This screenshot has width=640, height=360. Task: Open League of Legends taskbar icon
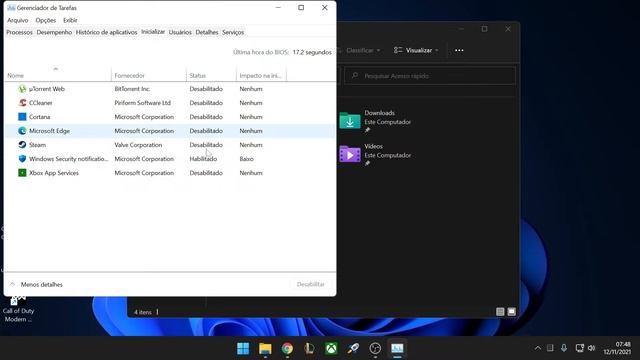click(x=309, y=348)
